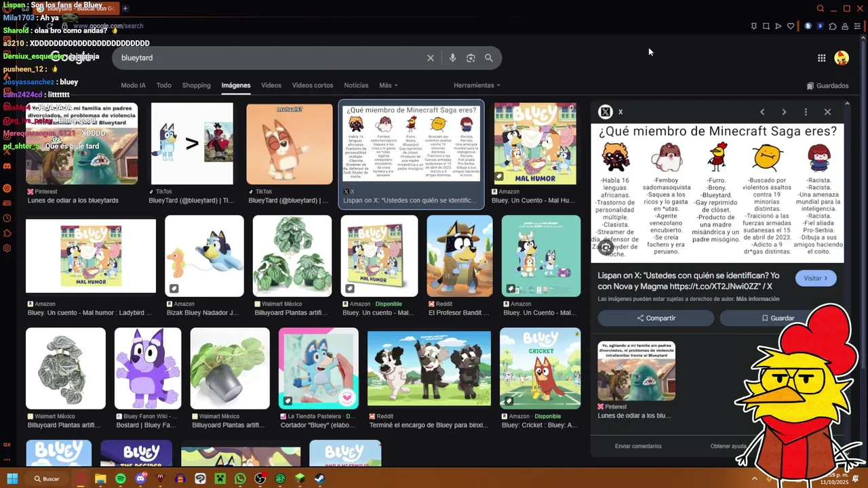Click the Compartir share button

pyautogui.click(x=656, y=318)
